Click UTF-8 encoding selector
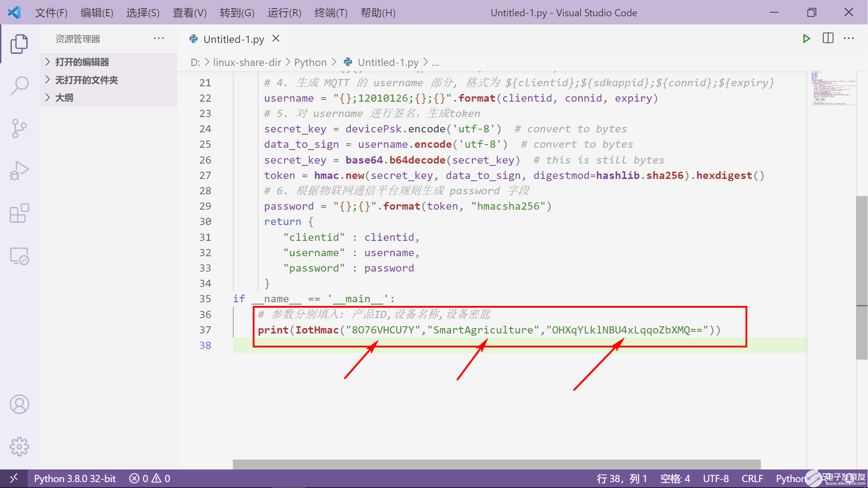Viewport: 868px width, 488px height. click(x=716, y=479)
